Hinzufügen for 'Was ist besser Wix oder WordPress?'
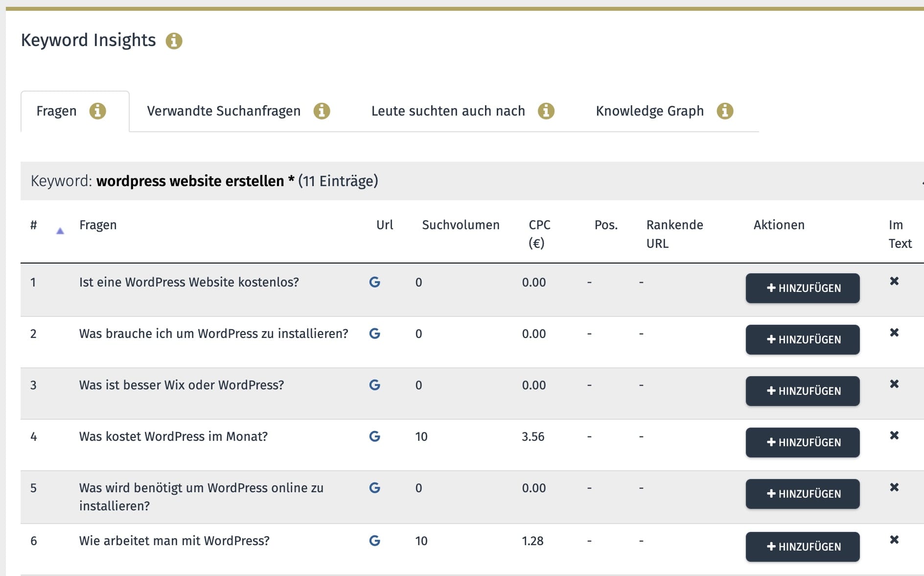The height and width of the screenshot is (576, 924). click(x=803, y=391)
